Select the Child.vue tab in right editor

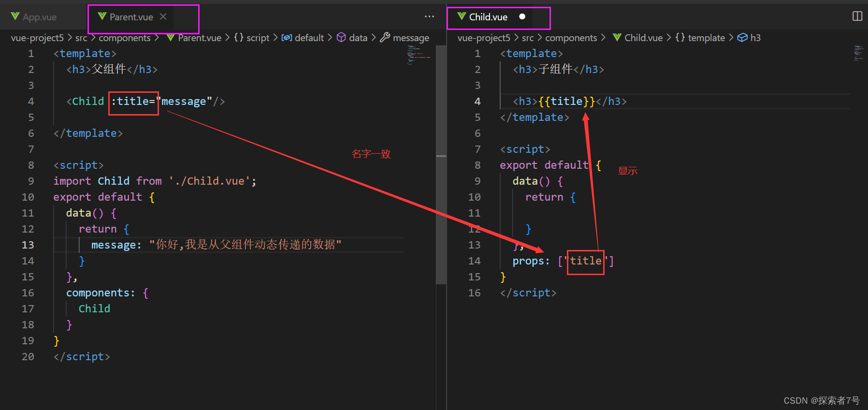click(488, 17)
